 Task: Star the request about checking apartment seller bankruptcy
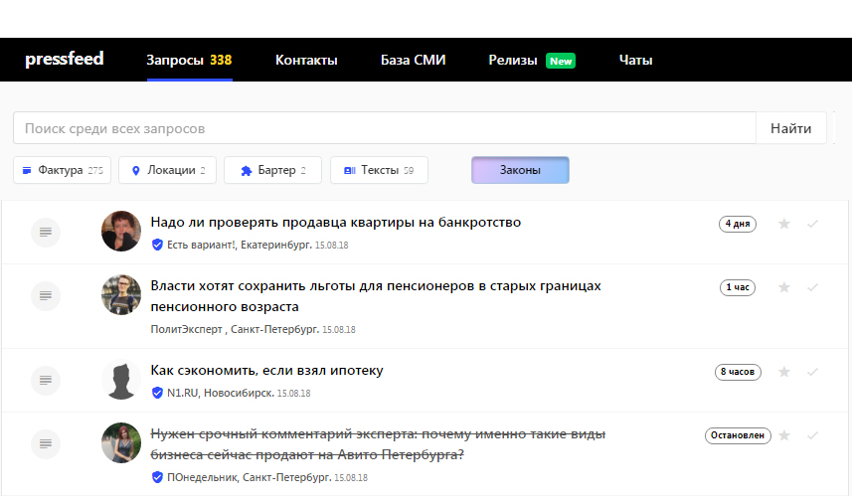coord(784,224)
